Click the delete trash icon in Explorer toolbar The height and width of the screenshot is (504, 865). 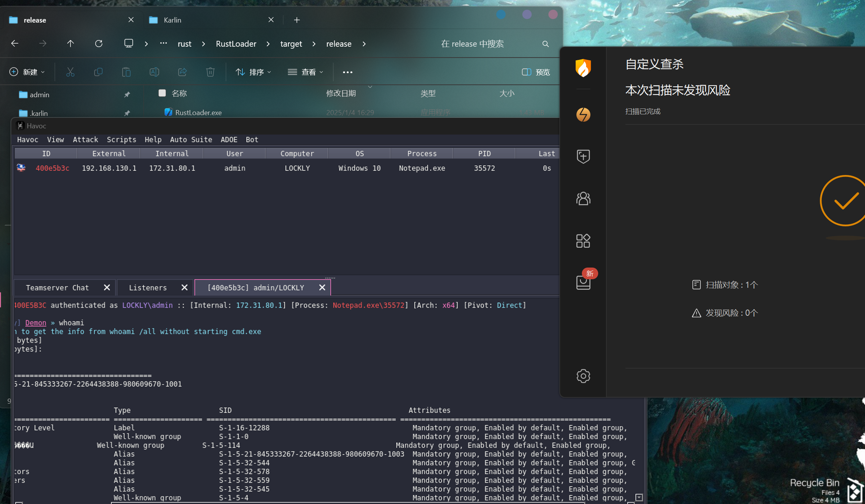210,72
